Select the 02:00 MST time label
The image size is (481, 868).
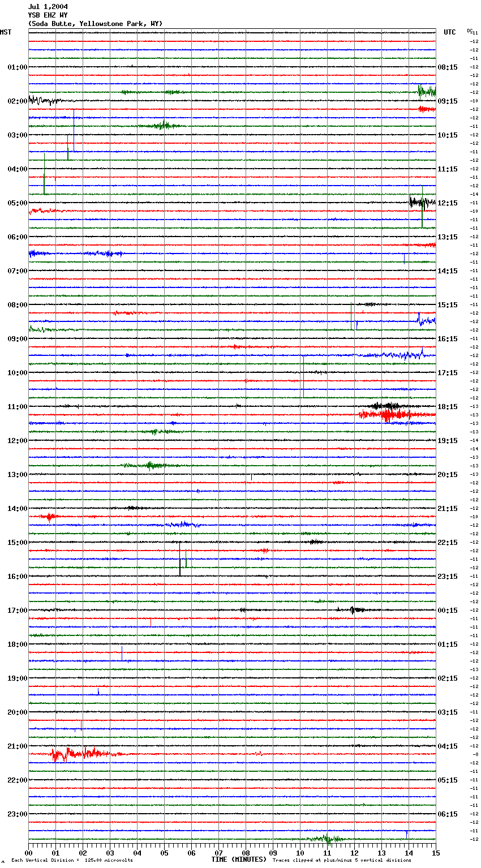click(17, 101)
